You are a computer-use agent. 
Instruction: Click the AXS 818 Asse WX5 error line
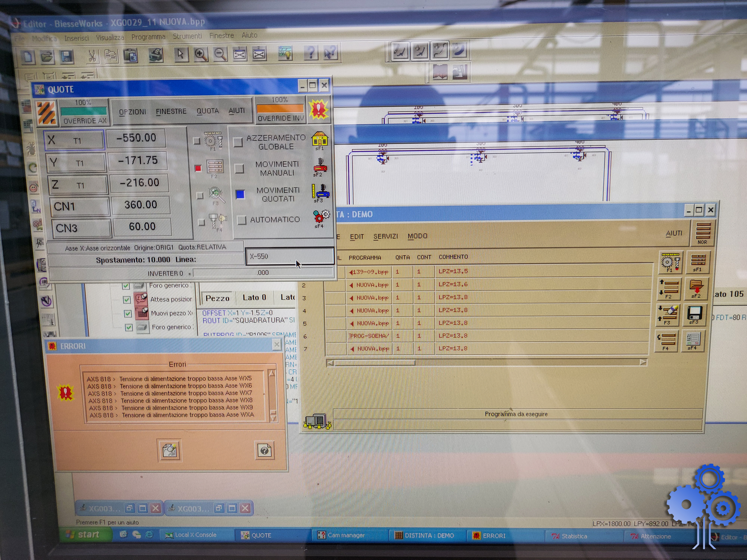coord(169,379)
